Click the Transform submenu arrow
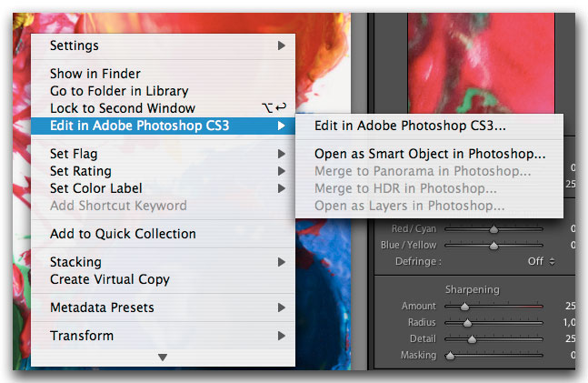Screen dimensions: 588x383 tap(282, 336)
